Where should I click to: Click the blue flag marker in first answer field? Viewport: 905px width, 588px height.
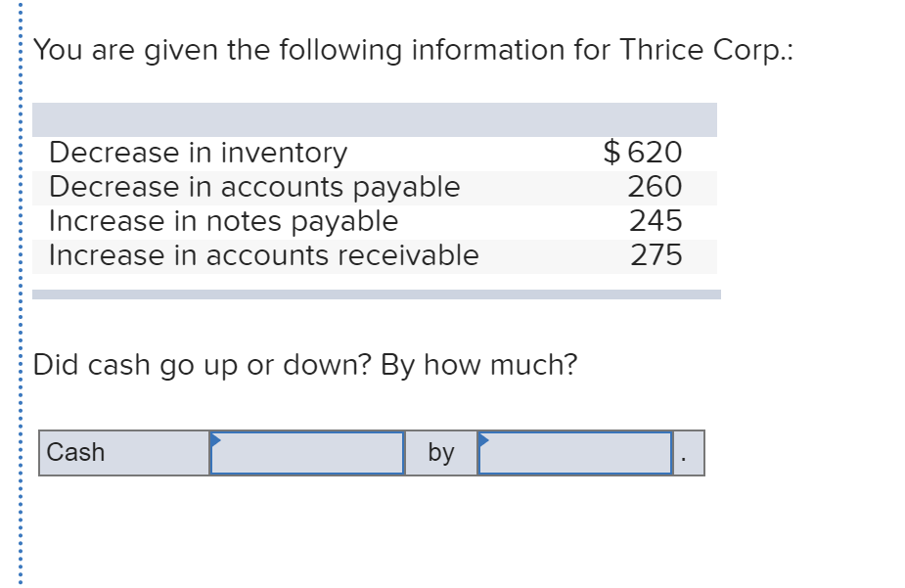pos(215,440)
